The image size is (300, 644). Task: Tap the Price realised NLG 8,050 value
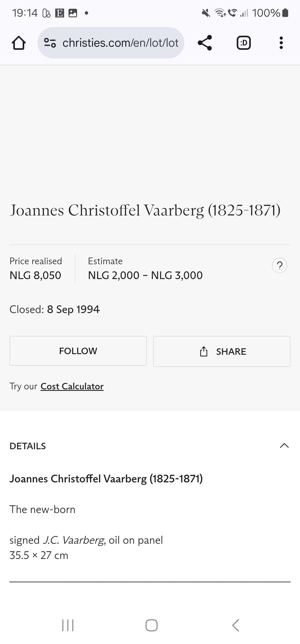(35, 275)
